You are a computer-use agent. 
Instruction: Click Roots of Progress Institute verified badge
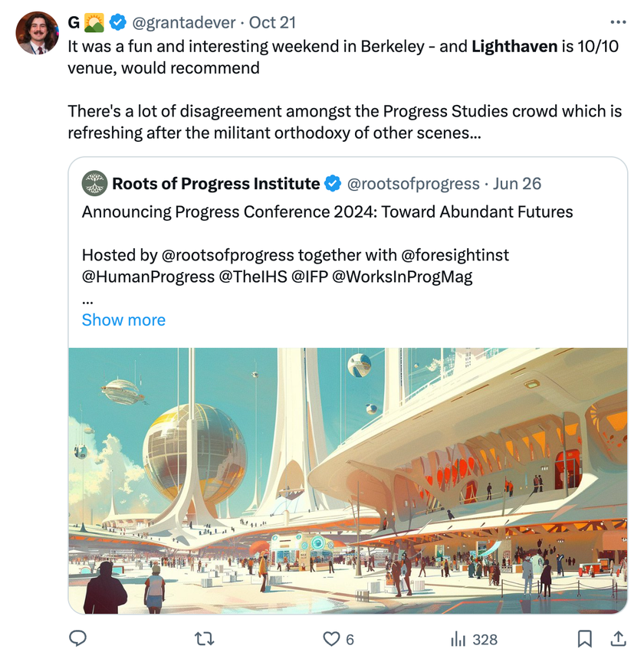click(333, 184)
